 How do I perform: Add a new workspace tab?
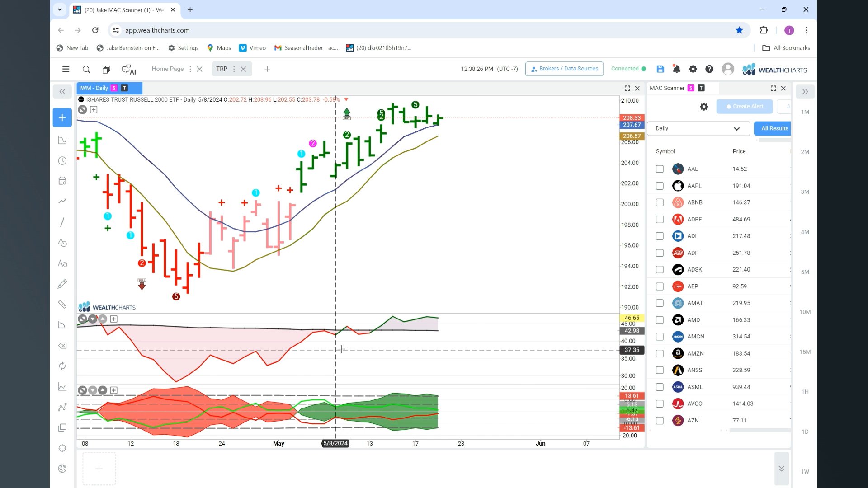[x=267, y=69]
